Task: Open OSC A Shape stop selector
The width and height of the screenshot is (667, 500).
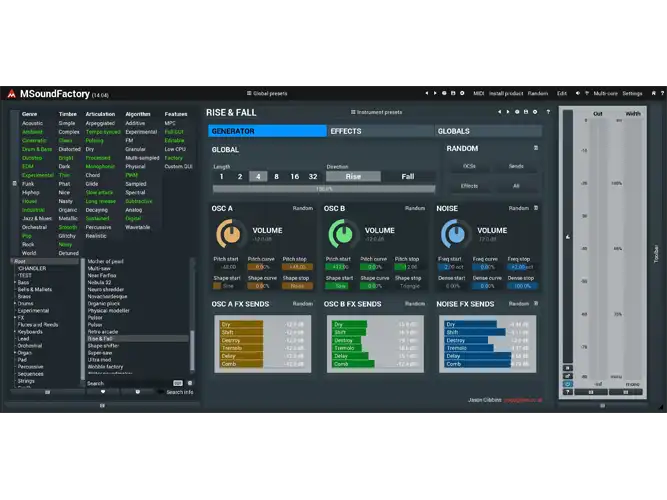Action: pos(297,286)
